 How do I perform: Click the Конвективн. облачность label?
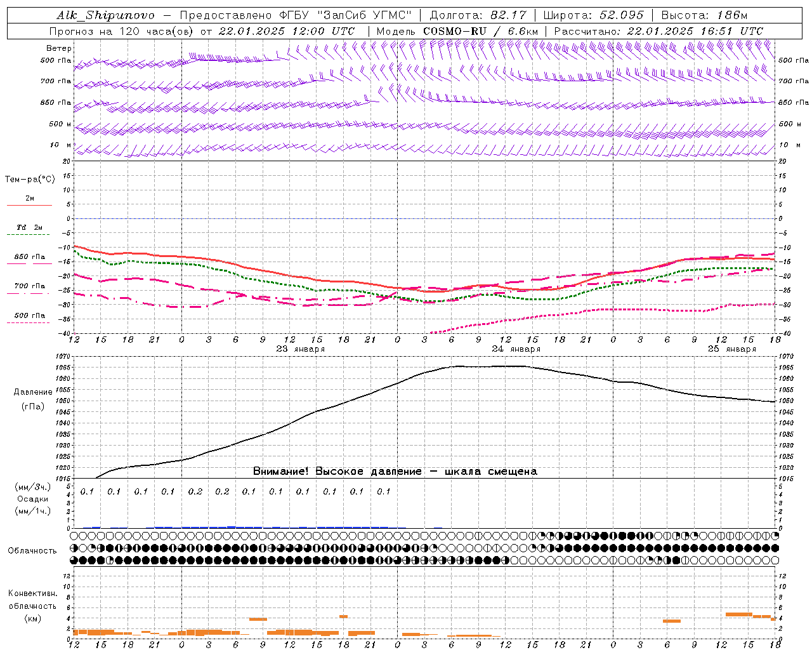pyautogui.click(x=32, y=606)
